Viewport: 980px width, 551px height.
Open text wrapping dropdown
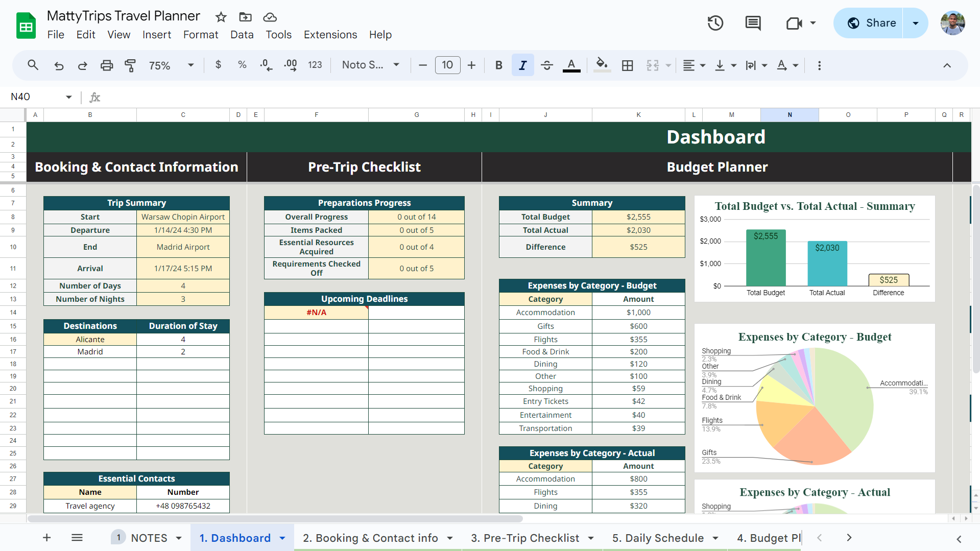click(756, 65)
